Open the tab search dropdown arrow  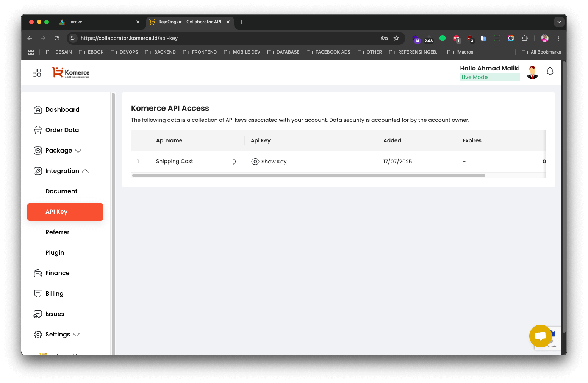559,22
